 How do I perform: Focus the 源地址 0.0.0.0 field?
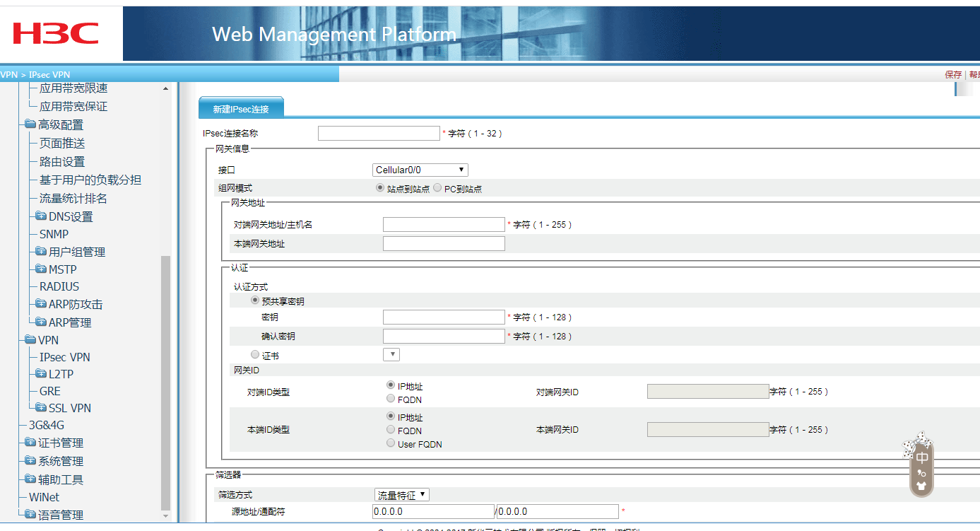pos(433,511)
